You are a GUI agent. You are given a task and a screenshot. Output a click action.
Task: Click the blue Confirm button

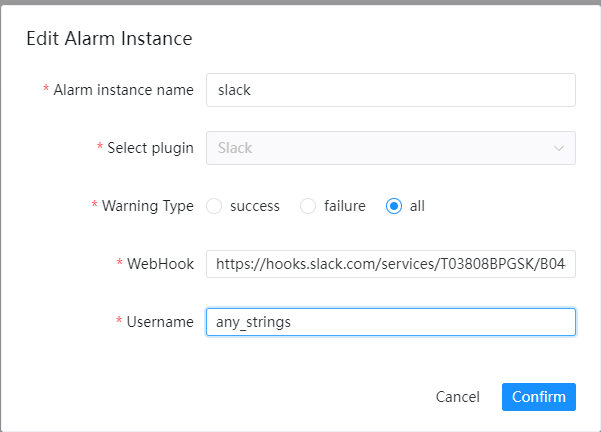point(539,397)
